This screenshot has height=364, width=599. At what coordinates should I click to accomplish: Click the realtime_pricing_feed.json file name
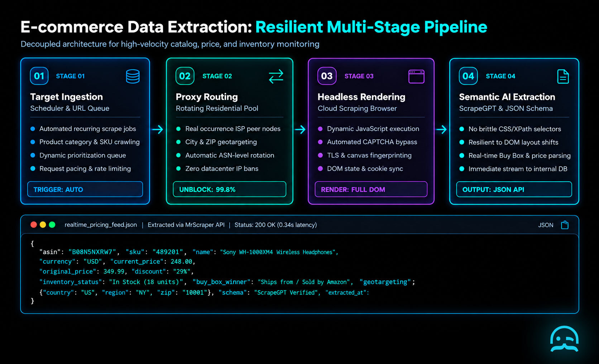[x=101, y=225]
